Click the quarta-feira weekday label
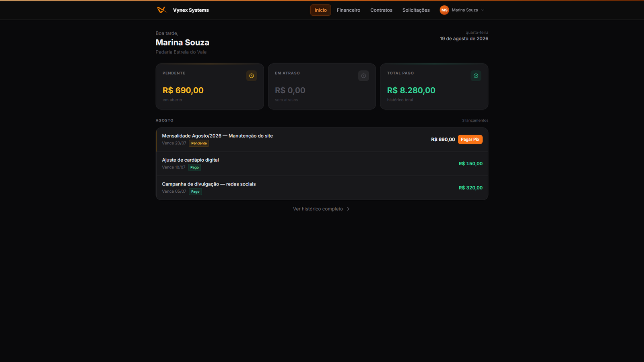The height and width of the screenshot is (362, 644). click(477, 33)
